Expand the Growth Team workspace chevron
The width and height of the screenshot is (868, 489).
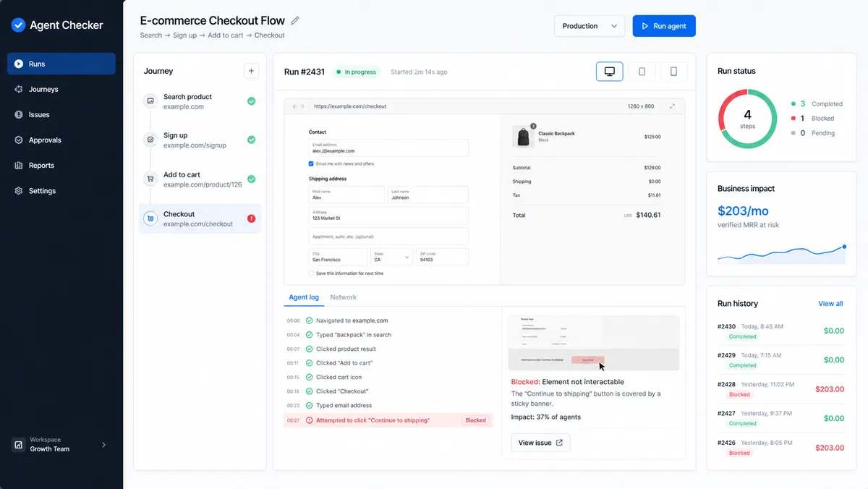[x=103, y=445]
